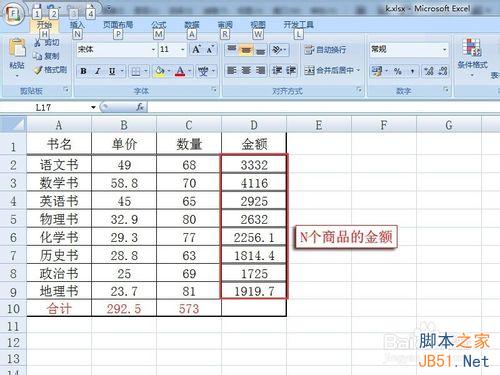Select column D header
The width and height of the screenshot is (500, 375).
point(254,125)
